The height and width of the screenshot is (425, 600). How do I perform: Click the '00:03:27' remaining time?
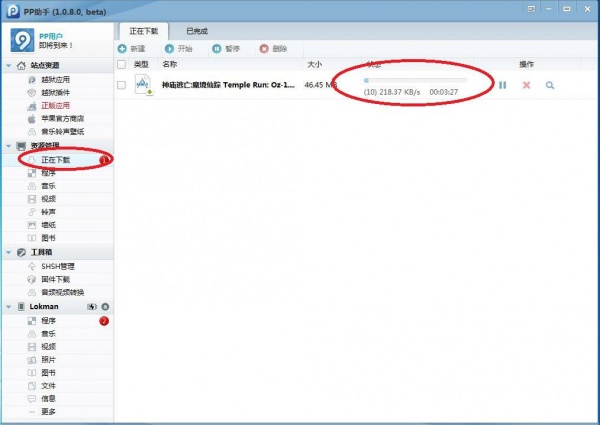tap(444, 92)
